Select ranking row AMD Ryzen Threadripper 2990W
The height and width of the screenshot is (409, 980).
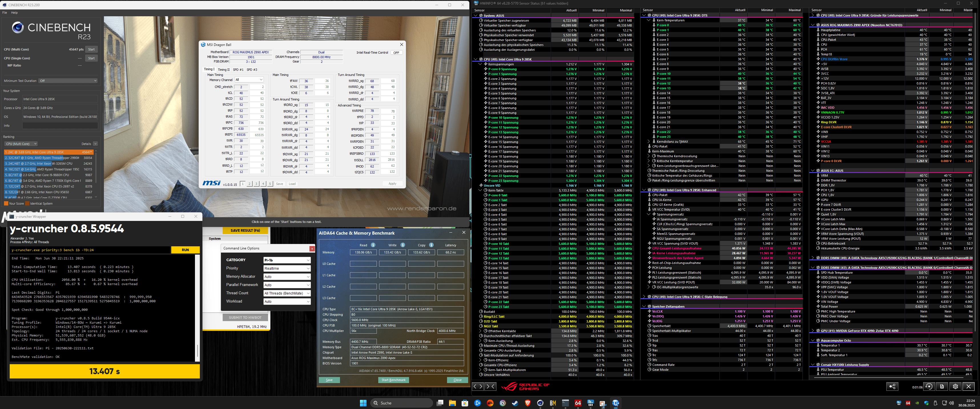click(x=49, y=158)
